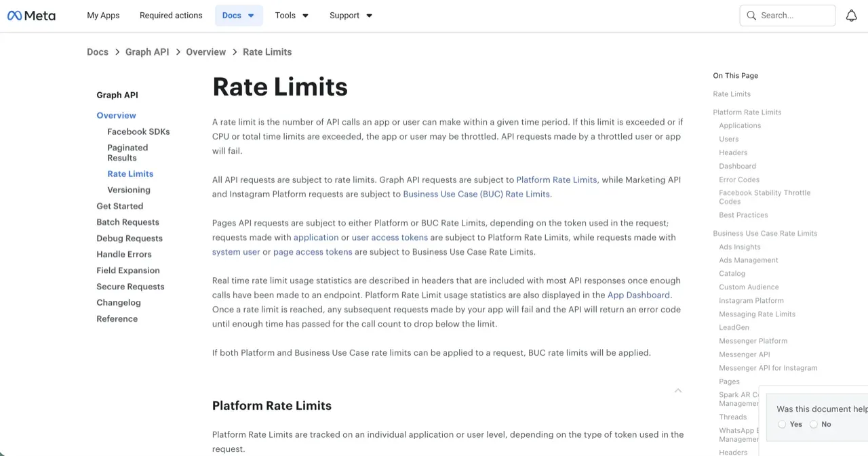The height and width of the screenshot is (456, 868).
Task: Jump to LeadGen section
Action: [734, 328]
